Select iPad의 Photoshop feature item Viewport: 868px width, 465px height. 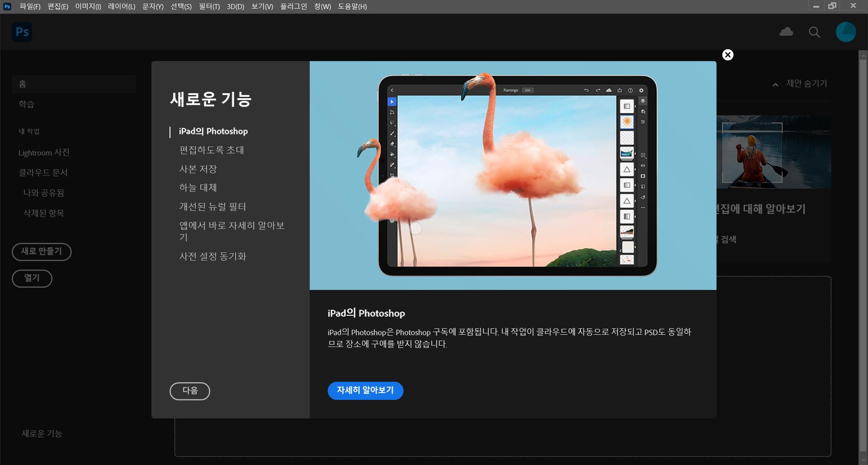click(x=213, y=131)
